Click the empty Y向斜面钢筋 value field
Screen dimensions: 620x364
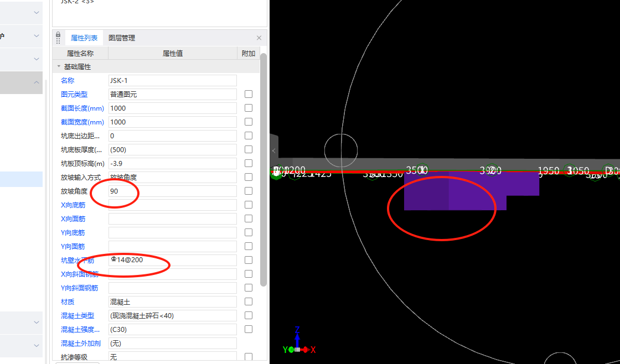172,288
